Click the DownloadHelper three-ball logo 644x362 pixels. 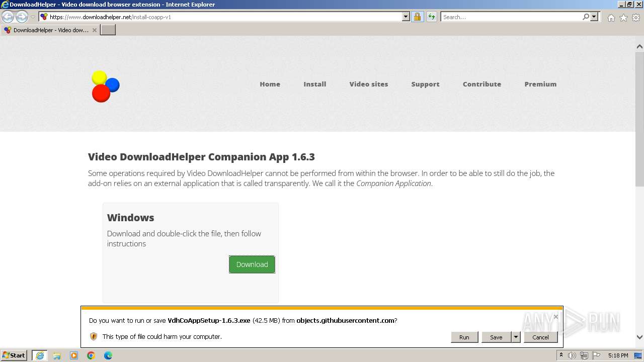coord(105,86)
